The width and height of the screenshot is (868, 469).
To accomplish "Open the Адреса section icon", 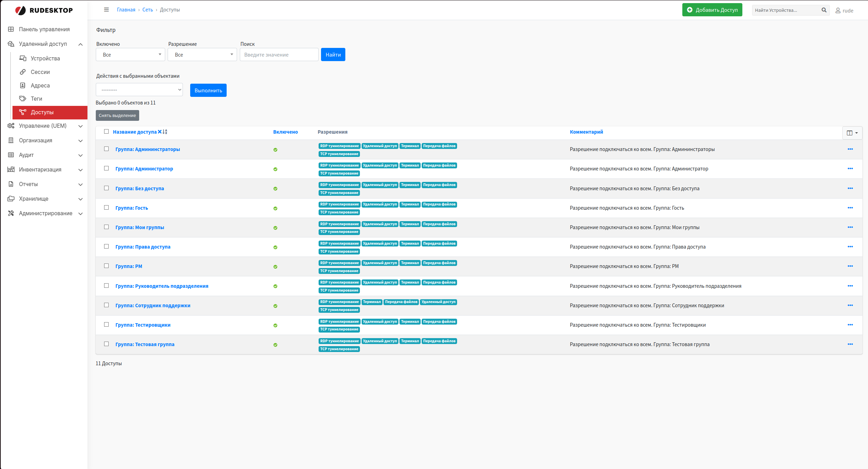I will click(23, 85).
